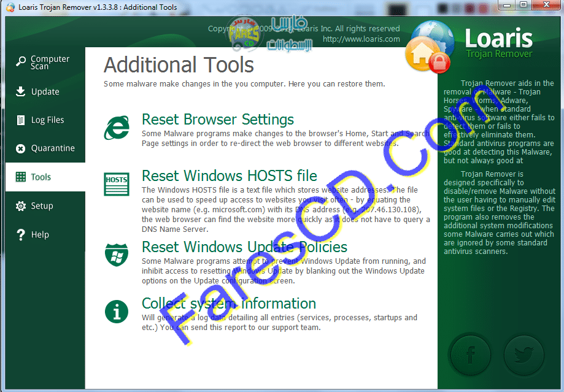Screen dimensions: 564x392
Task: Select the Tools sidebar tab
Action: [x=45, y=177]
